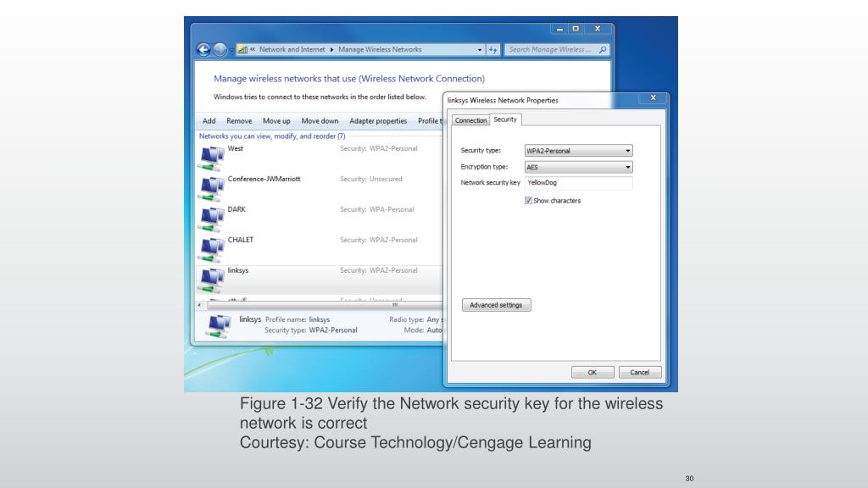Open Adapter properties from toolbar
868x488 pixels.
pos(378,120)
